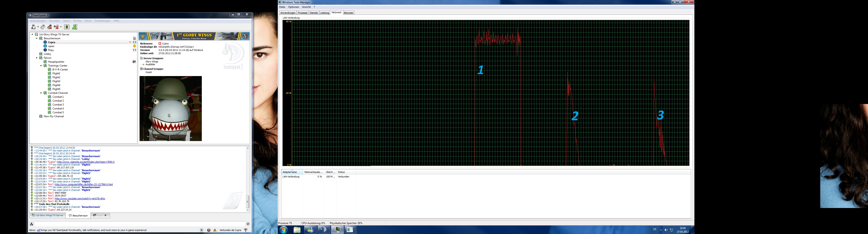Select the LAN-Verbindung adapter row
The width and height of the screenshot is (868, 234).
click(486, 177)
